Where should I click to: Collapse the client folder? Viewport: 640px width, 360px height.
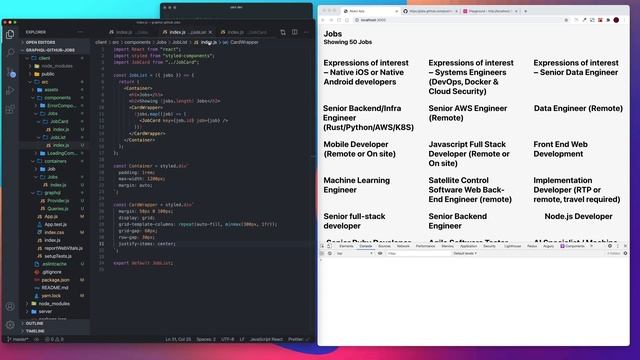pos(44,58)
